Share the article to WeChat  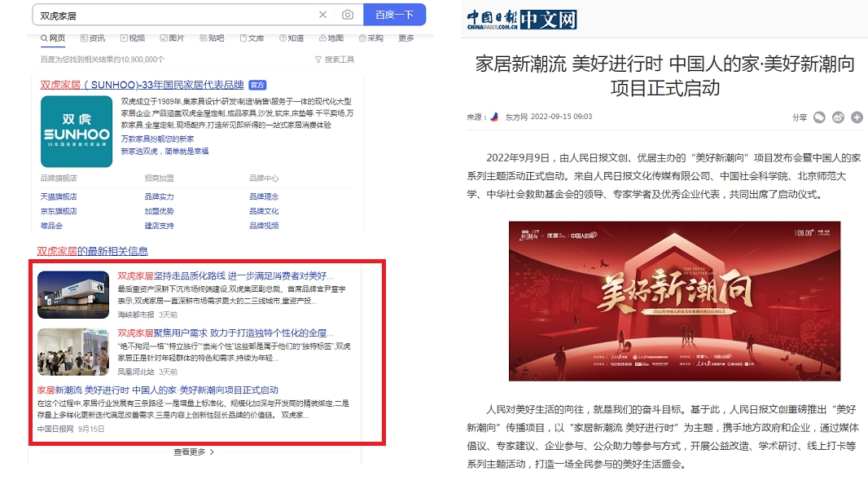(819, 117)
